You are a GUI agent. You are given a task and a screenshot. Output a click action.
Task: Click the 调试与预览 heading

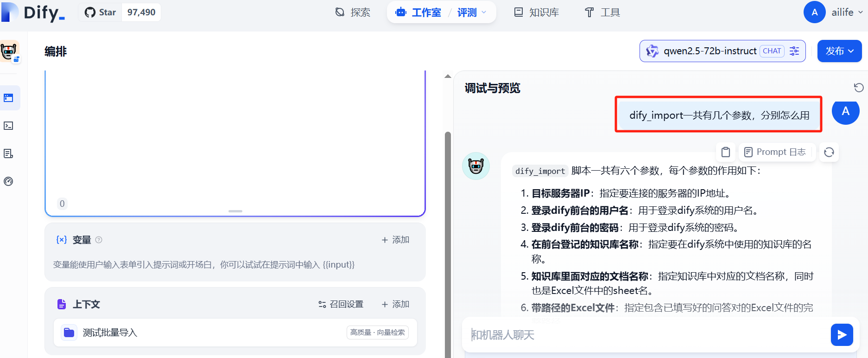(x=493, y=88)
